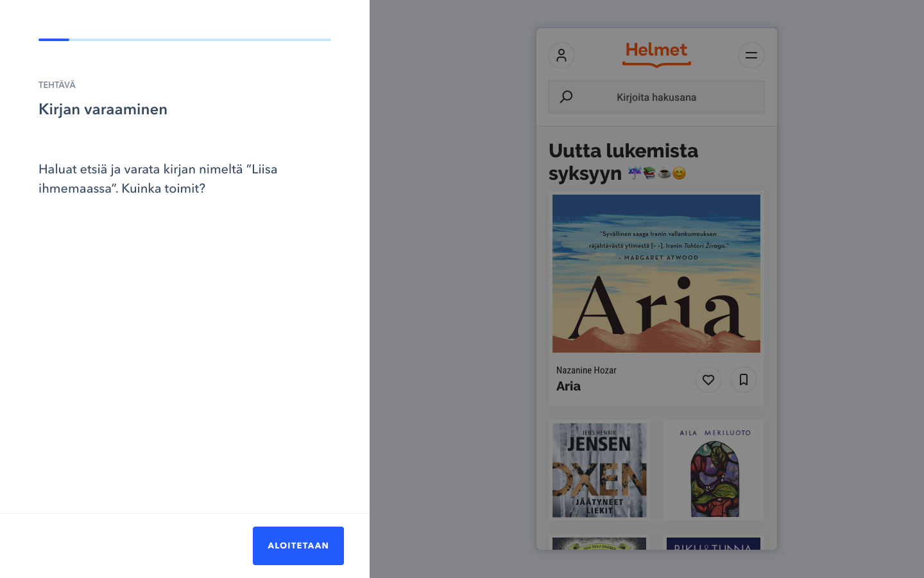Click the task progress bar
924x578 pixels.
point(185,40)
